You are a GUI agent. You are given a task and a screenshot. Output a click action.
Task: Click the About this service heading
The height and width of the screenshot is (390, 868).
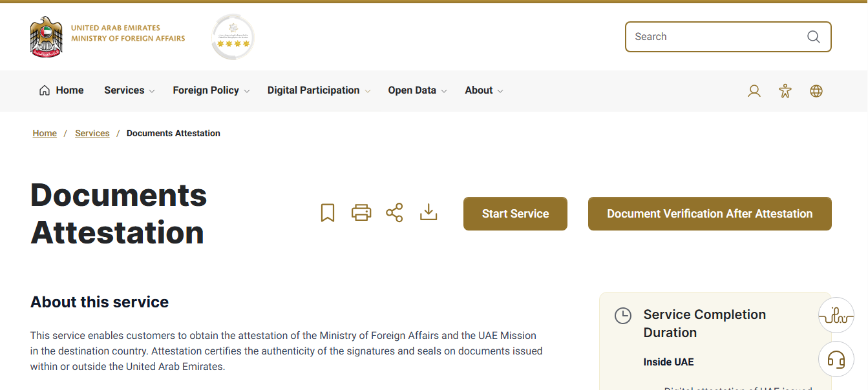tap(100, 302)
